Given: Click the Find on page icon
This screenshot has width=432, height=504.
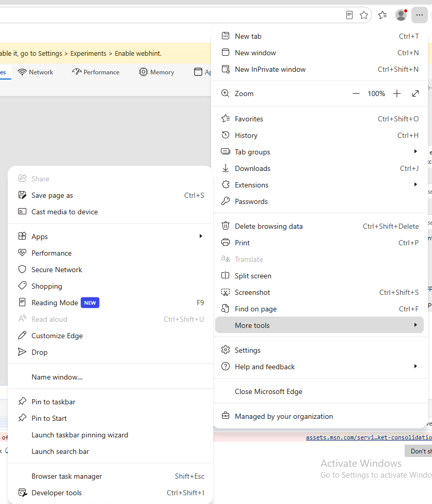Looking at the screenshot, I should [226, 309].
